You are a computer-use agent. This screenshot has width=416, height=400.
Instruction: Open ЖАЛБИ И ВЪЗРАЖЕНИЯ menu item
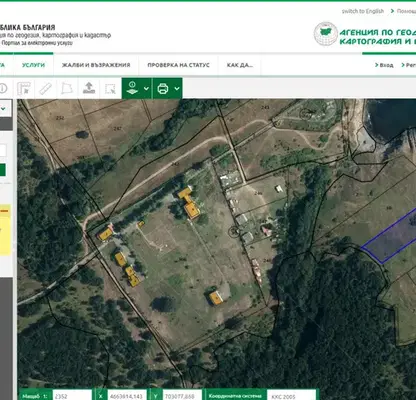[x=96, y=65]
